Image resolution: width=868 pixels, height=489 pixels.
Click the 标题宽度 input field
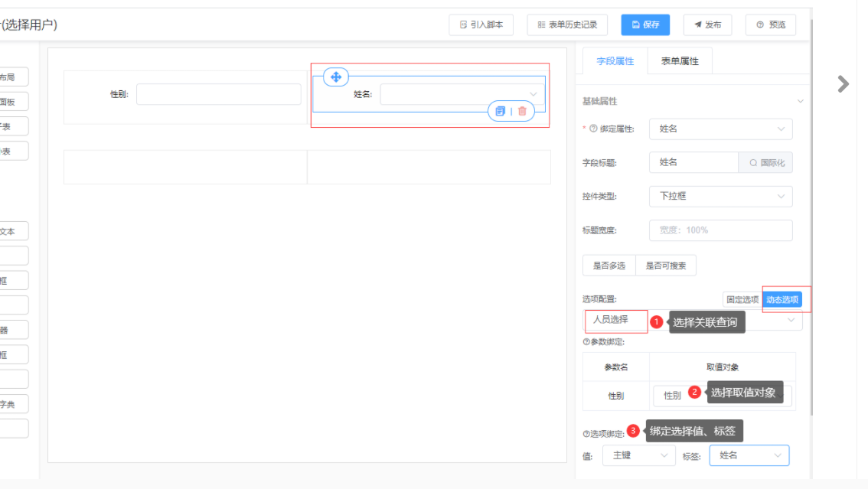(720, 230)
